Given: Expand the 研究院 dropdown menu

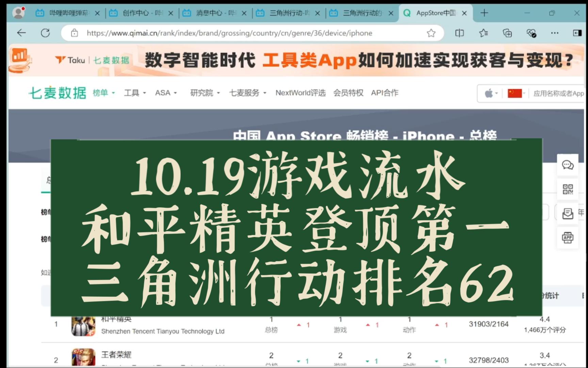Looking at the screenshot, I should tap(205, 93).
